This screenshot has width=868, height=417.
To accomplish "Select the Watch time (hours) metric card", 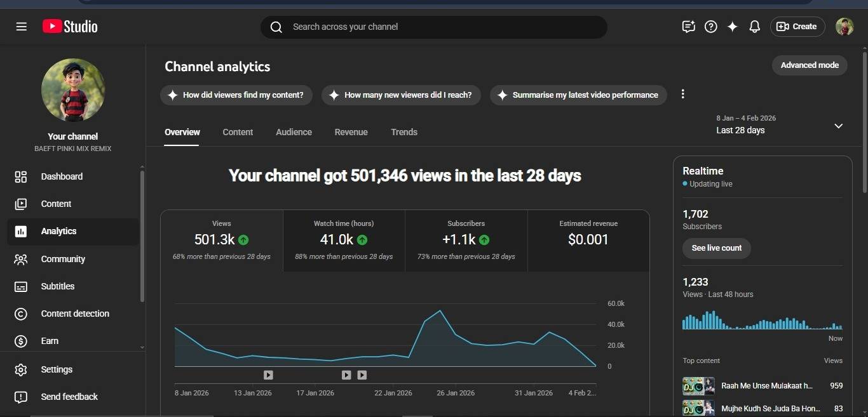I will pos(344,240).
